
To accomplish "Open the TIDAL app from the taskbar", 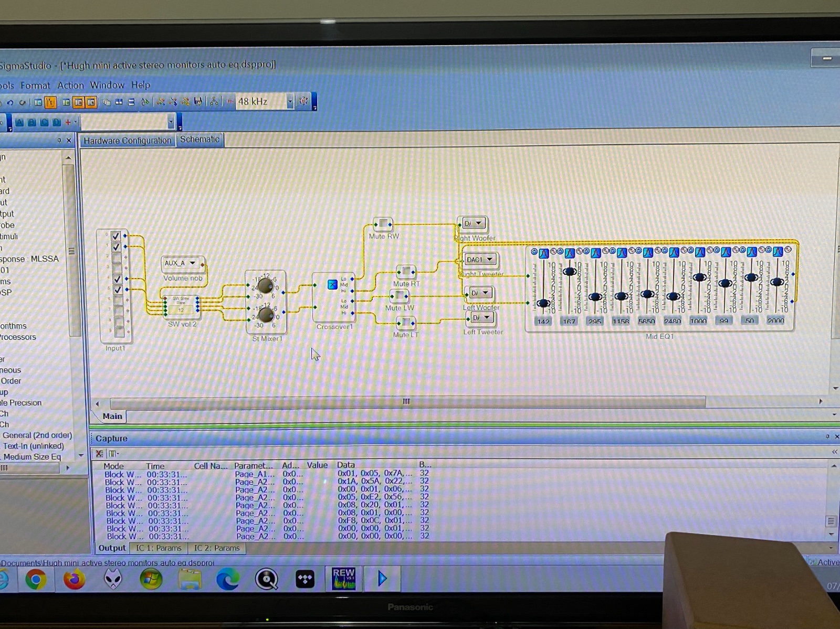I will coord(305,579).
